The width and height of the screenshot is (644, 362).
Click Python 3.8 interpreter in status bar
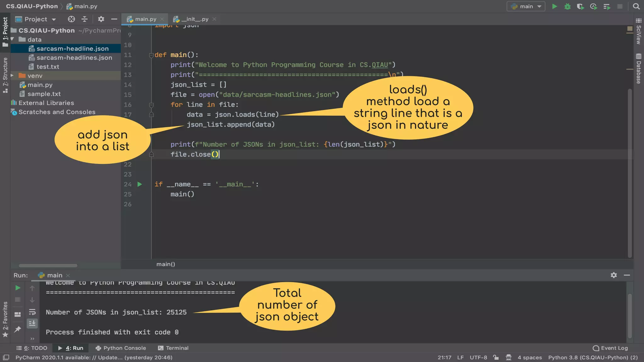point(593,357)
